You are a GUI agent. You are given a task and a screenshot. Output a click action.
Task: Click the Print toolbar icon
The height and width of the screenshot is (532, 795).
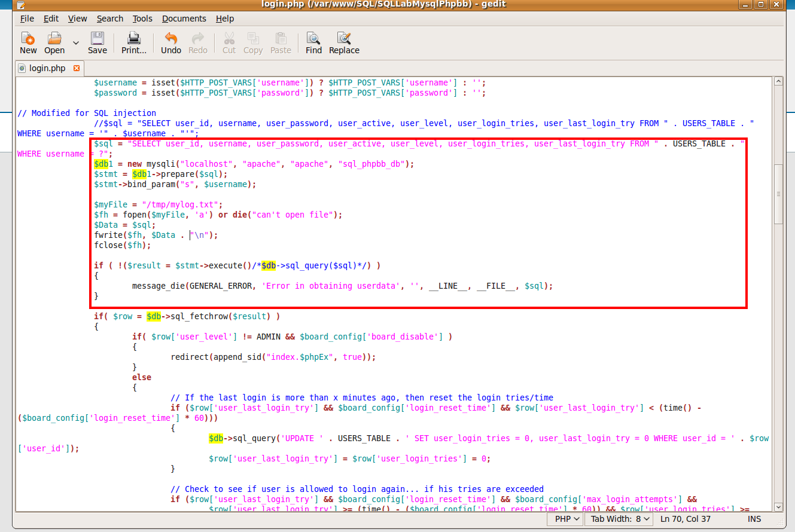(x=133, y=42)
